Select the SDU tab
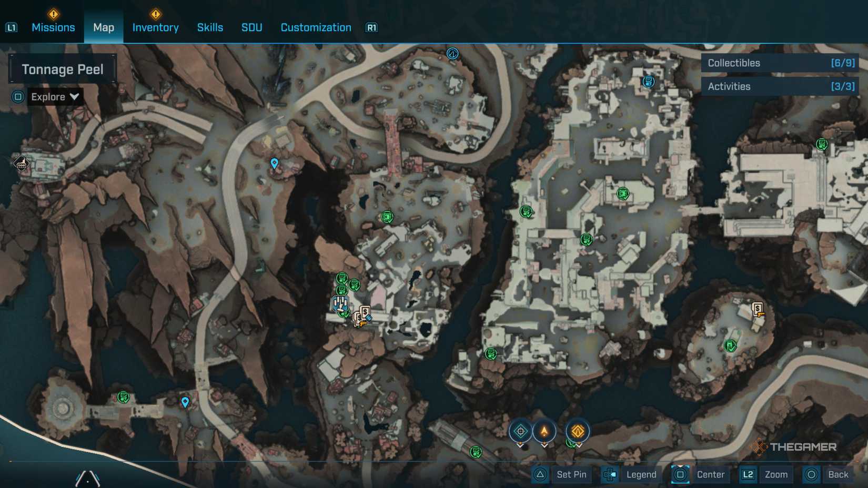 [x=251, y=27]
